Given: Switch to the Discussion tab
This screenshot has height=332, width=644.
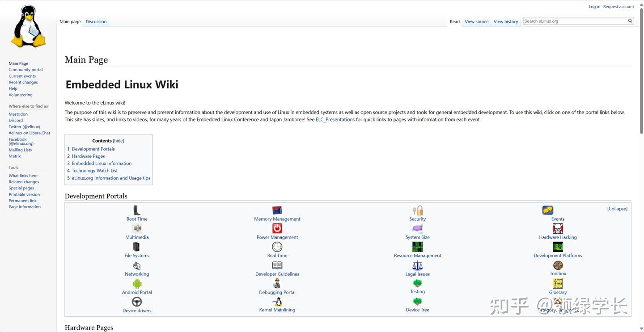Looking at the screenshot, I should click(96, 21).
